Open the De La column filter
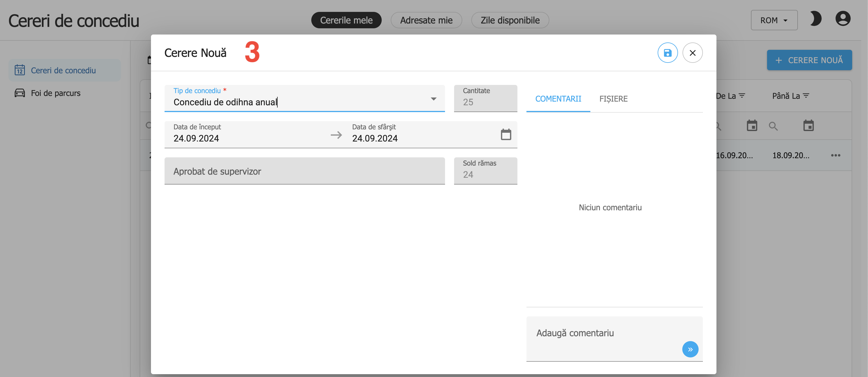 coord(742,96)
